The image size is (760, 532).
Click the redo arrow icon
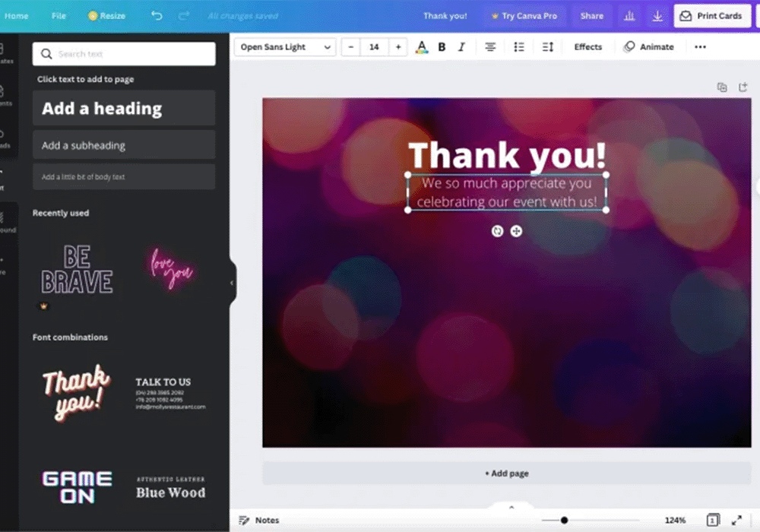click(184, 16)
